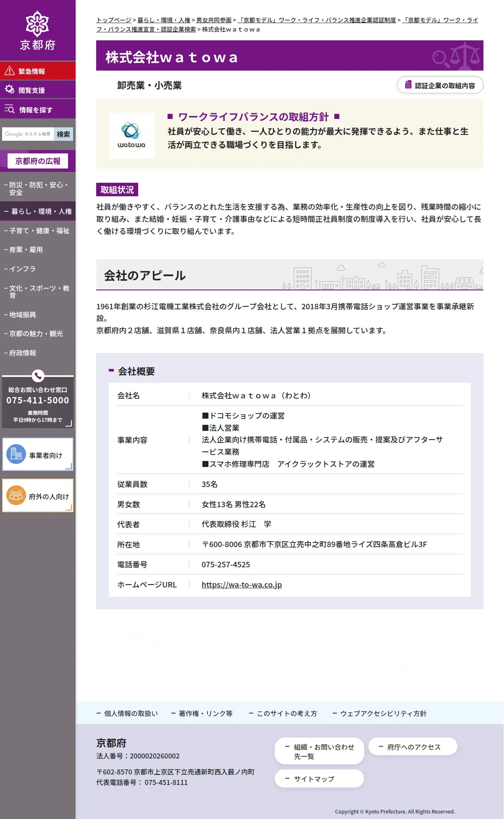
Task: Click 卸売業・小売業 industry label
Action: click(150, 85)
